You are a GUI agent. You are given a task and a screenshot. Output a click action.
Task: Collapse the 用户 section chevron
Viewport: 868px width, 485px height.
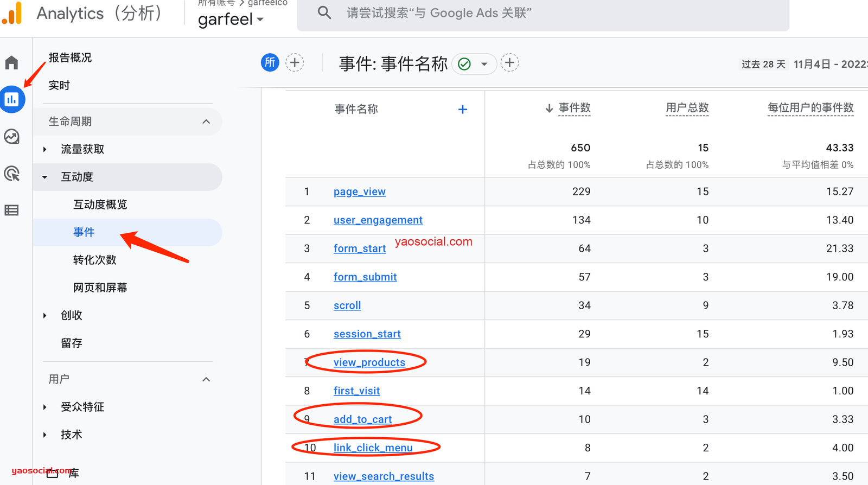206,379
